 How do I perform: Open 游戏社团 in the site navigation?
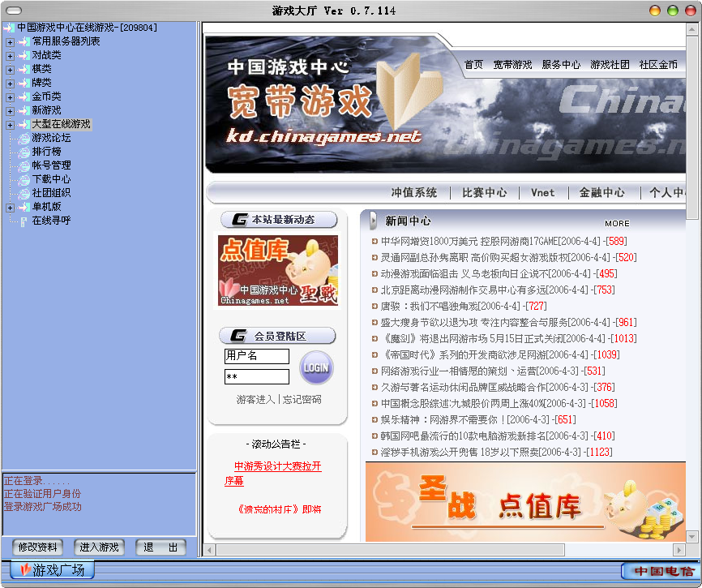tap(610, 65)
